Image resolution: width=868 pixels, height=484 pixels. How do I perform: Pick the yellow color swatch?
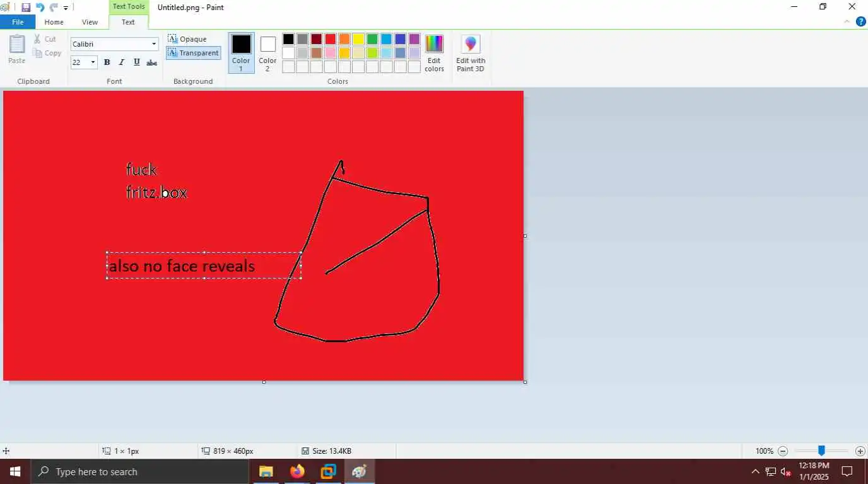click(358, 39)
